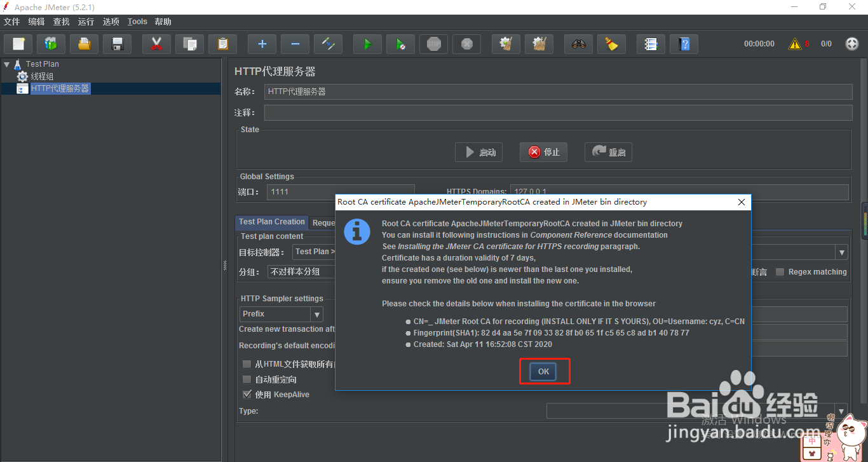868x462 pixels.
Task: Collapse all nodes with the minus icon
Action: tap(295, 44)
